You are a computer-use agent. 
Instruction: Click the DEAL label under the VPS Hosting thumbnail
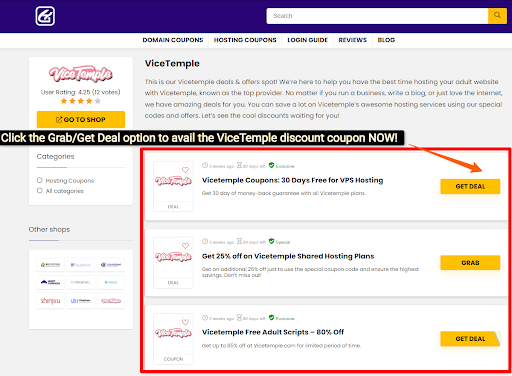coord(173,207)
